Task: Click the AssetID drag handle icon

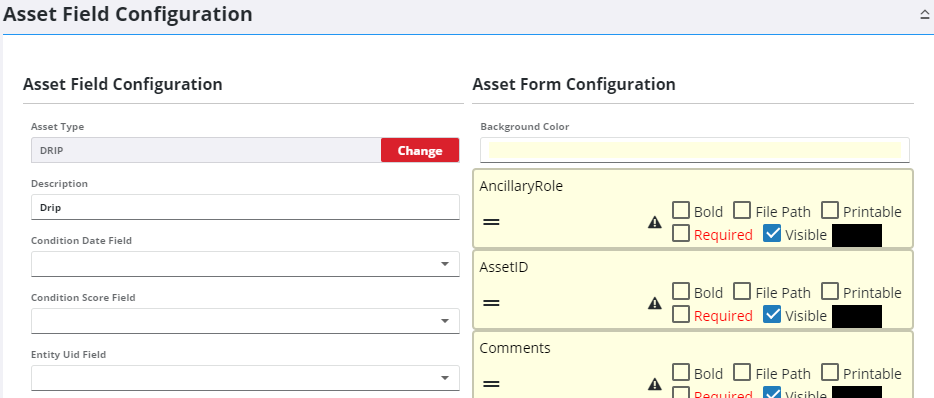Action: (x=491, y=303)
